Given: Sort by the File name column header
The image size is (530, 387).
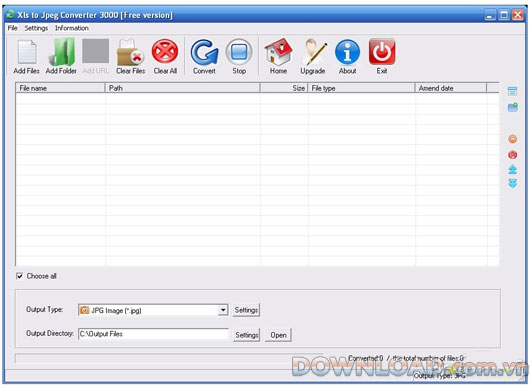Looking at the screenshot, I should [x=60, y=88].
